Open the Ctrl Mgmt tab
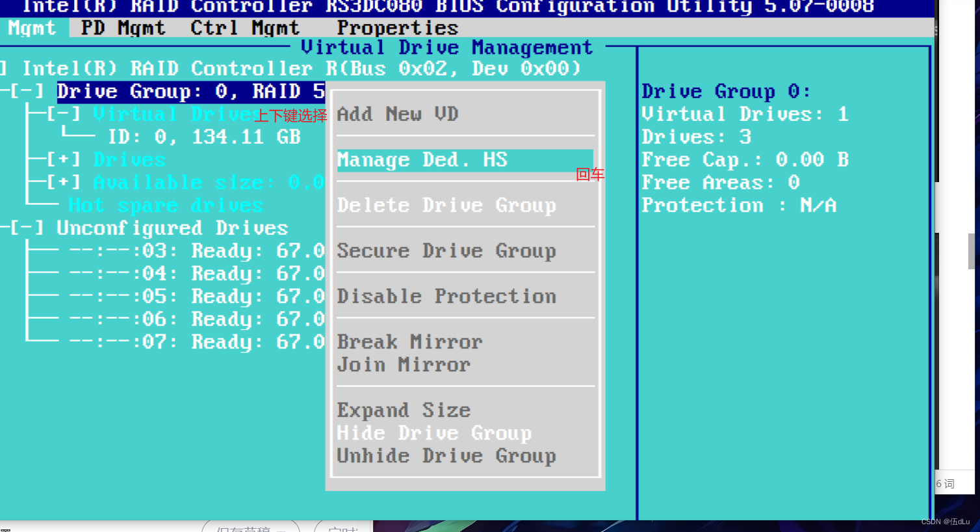Viewport: 980px width, 532px height. (x=244, y=28)
